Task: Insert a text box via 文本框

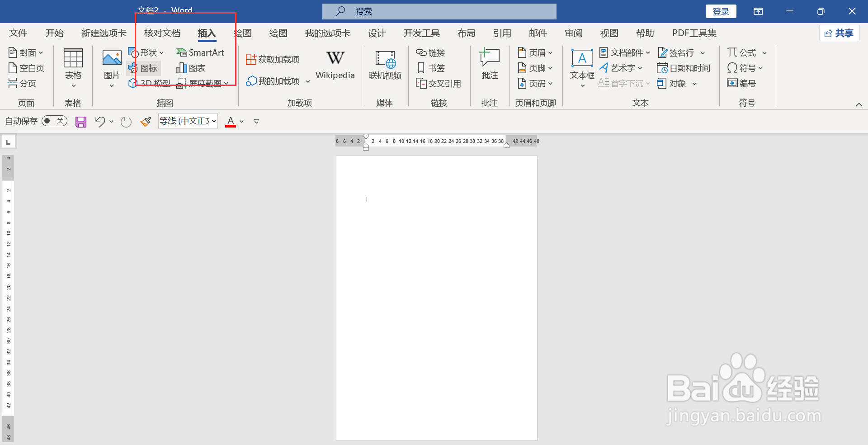Action: [581, 66]
